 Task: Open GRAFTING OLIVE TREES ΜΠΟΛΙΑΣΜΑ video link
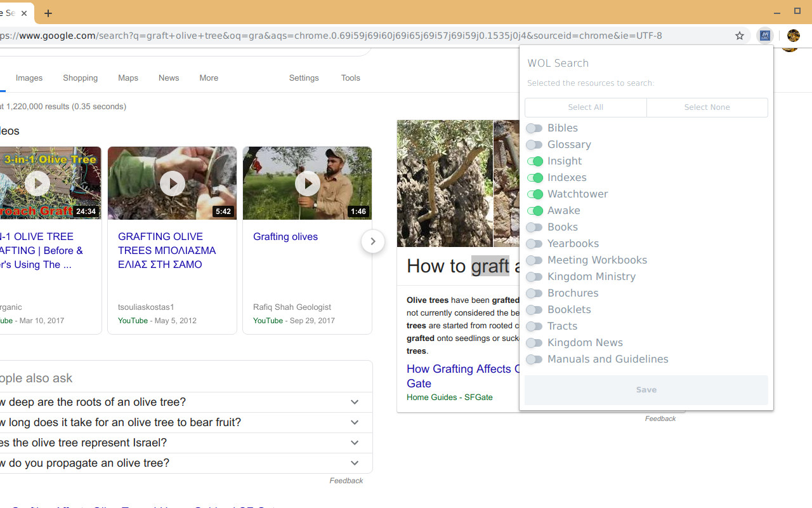point(167,251)
